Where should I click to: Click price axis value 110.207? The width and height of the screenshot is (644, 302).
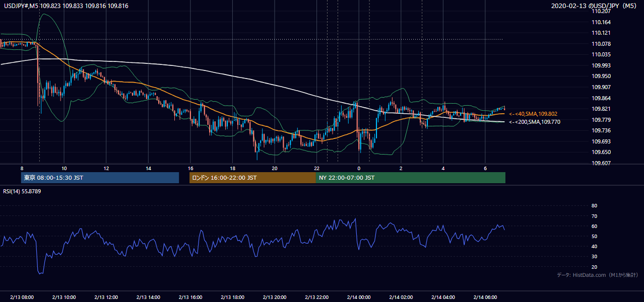(602, 11)
